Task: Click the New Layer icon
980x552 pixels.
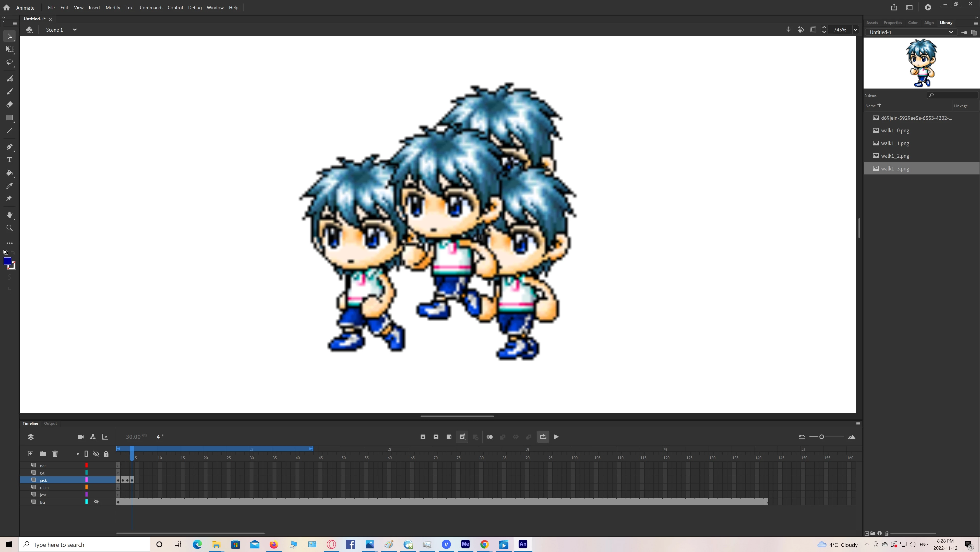Action: (30, 454)
